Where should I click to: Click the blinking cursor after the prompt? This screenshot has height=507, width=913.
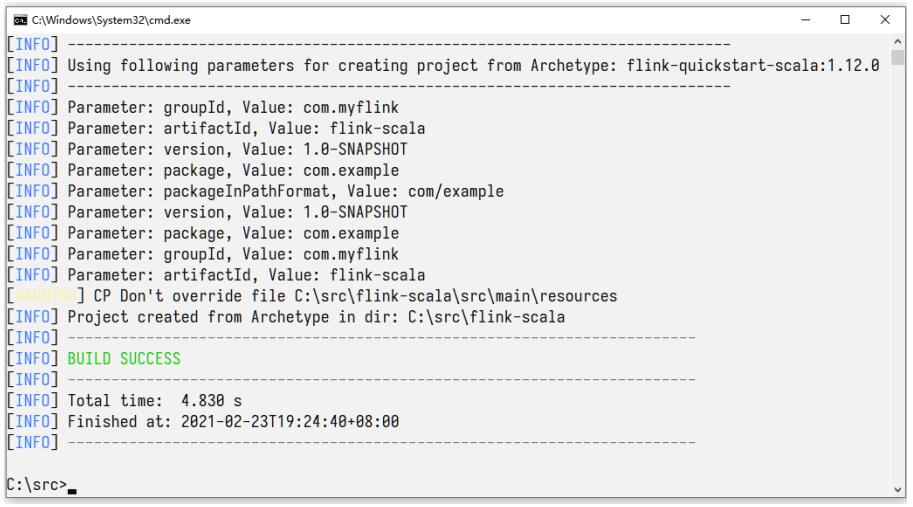73,488
